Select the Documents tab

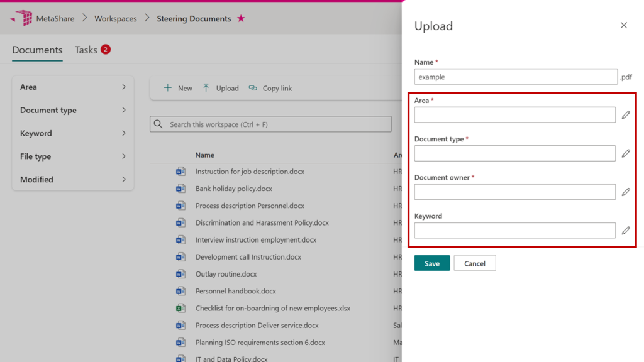pyautogui.click(x=37, y=50)
